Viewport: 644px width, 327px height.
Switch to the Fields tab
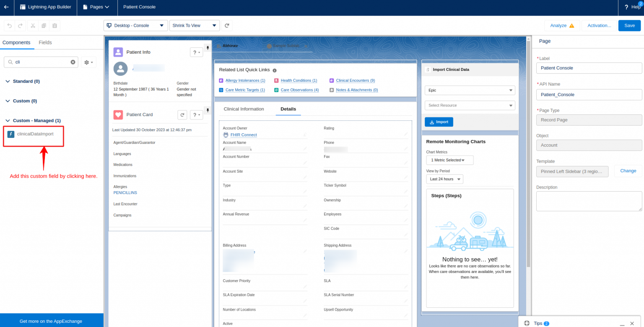45,42
